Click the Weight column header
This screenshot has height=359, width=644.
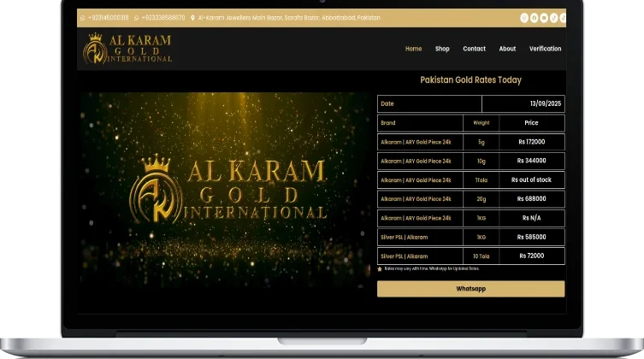tap(481, 123)
